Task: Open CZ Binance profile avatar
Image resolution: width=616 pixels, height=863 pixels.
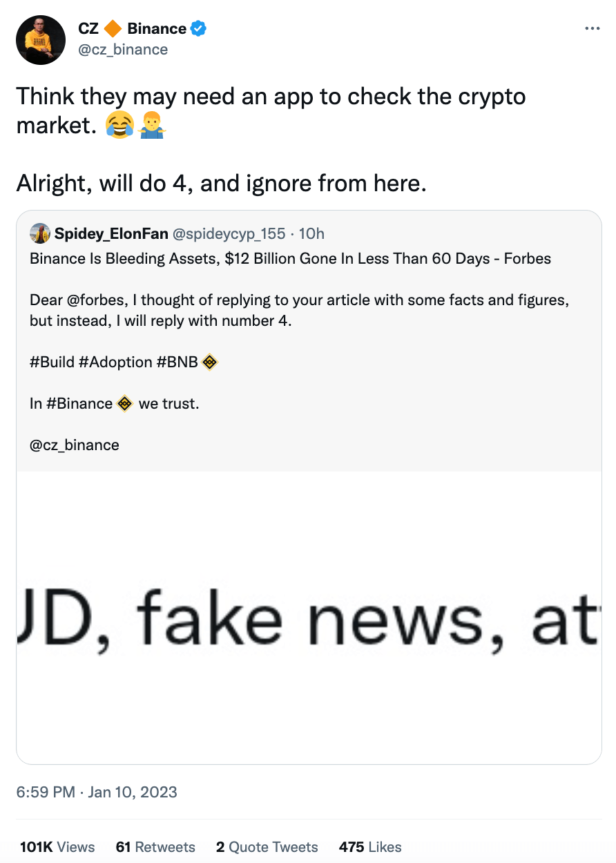Action: pyautogui.click(x=41, y=40)
